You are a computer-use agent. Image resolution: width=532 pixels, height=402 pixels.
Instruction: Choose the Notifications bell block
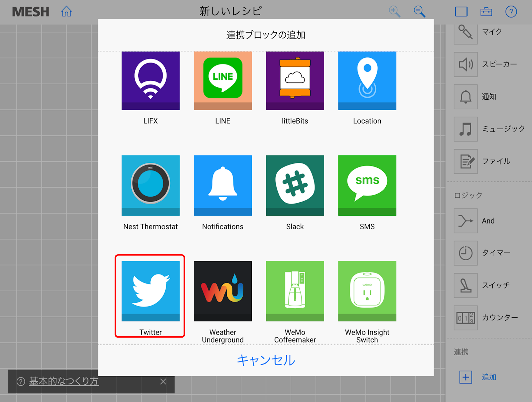(223, 185)
